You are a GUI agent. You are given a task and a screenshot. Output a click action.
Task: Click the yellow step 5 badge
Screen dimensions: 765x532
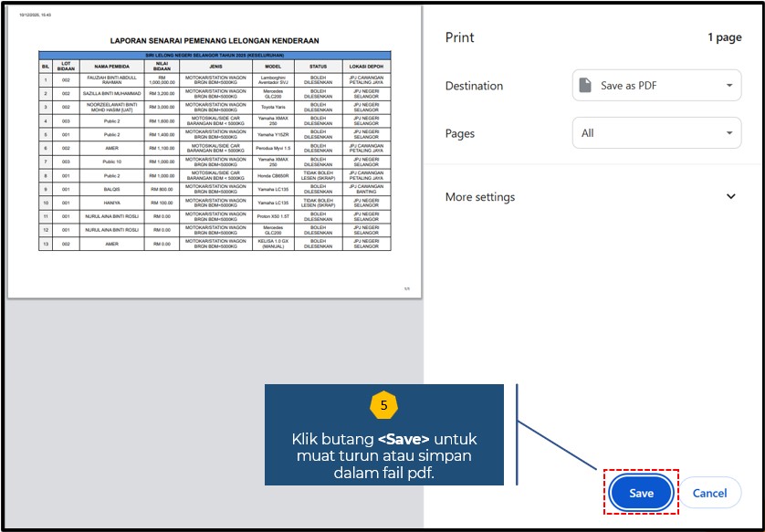click(x=383, y=404)
